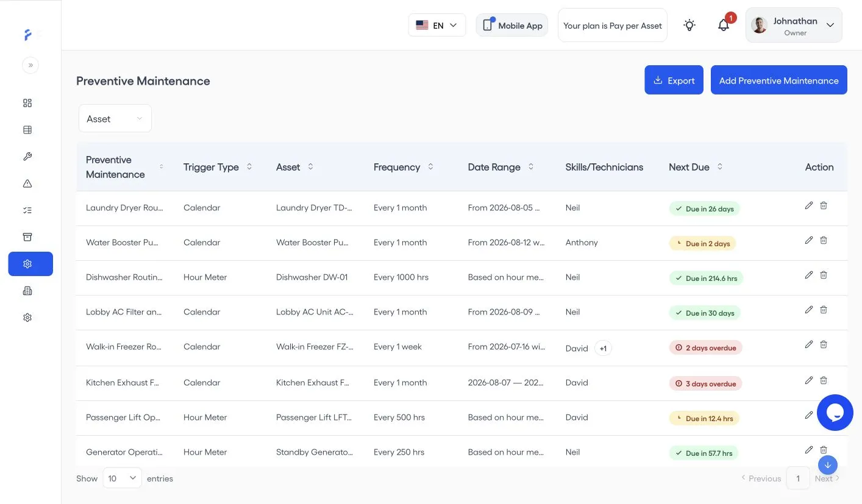The height and width of the screenshot is (504, 862).
Task: Click 'Passenger Lift Op...' maintenance name
Action: click(123, 417)
